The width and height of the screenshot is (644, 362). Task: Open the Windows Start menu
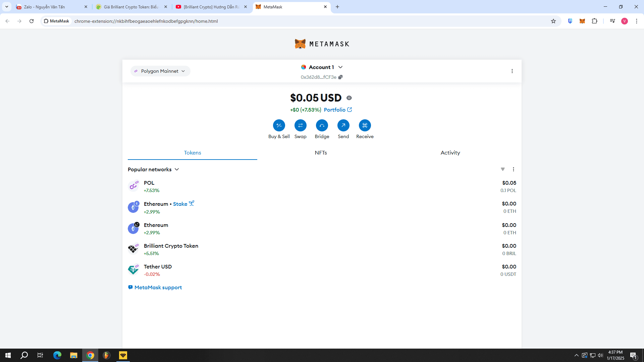click(x=8, y=355)
